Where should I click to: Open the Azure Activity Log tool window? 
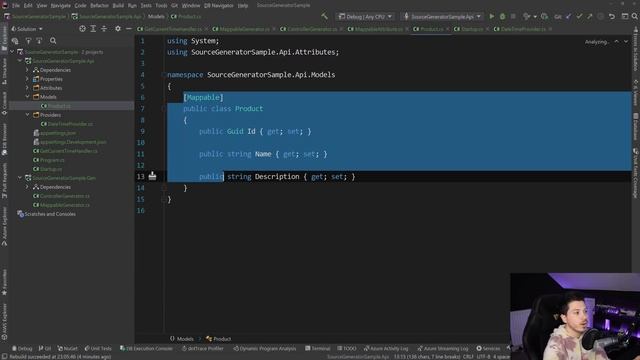386,349
